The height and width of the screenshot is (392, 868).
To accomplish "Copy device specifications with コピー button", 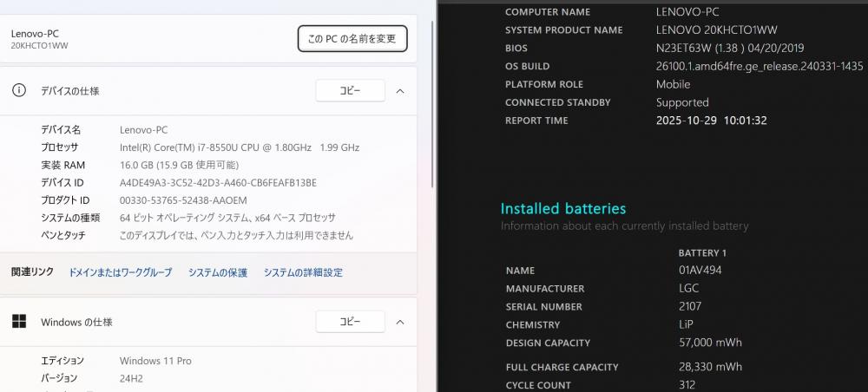I will (x=350, y=91).
